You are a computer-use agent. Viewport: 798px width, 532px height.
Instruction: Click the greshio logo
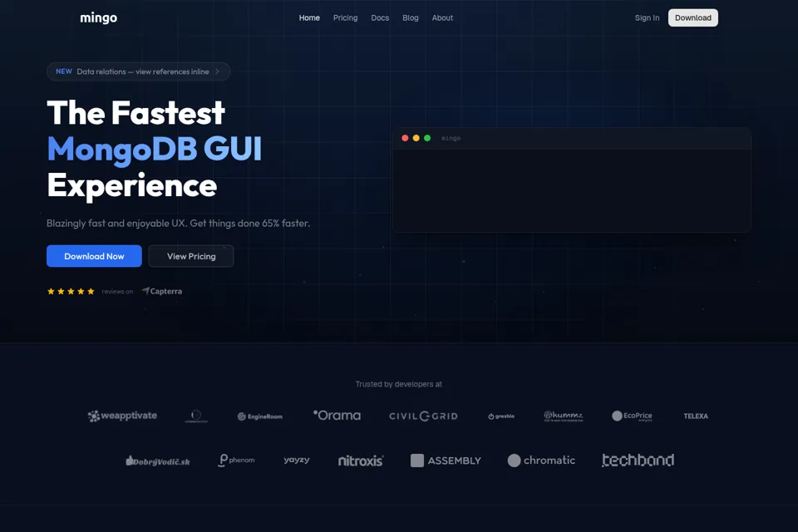[x=501, y=416]
